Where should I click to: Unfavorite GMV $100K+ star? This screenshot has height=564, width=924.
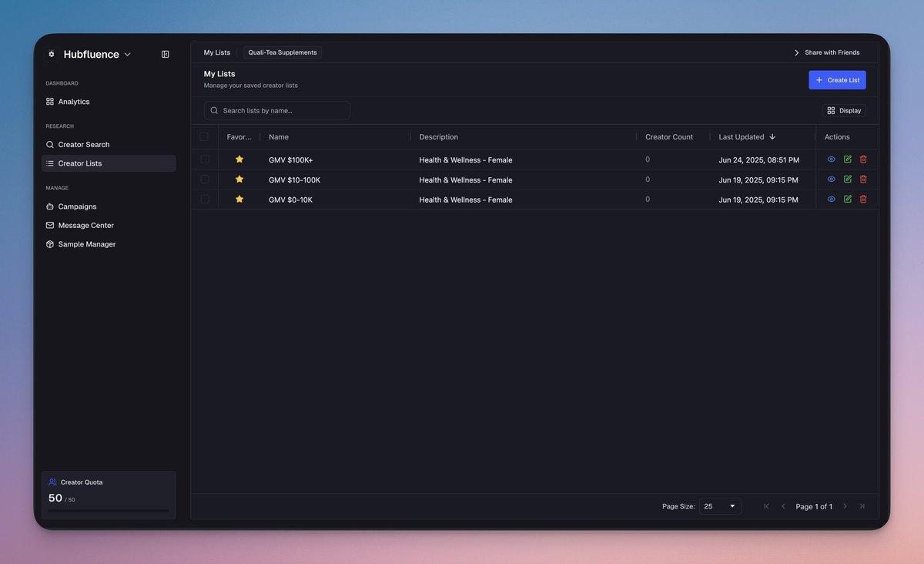pyautogui.click(x=239, y=159)
